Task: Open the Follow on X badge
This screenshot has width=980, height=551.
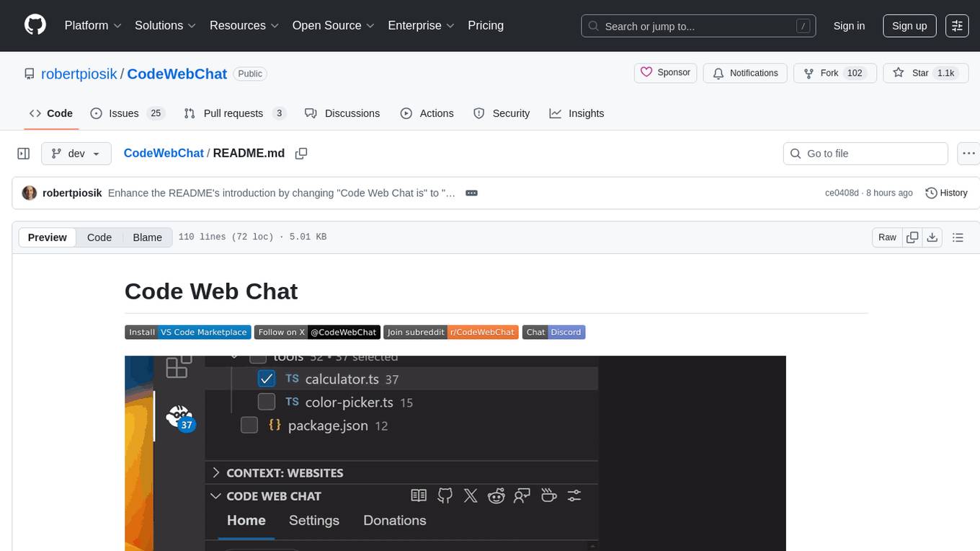Action: tap(317, 332)
